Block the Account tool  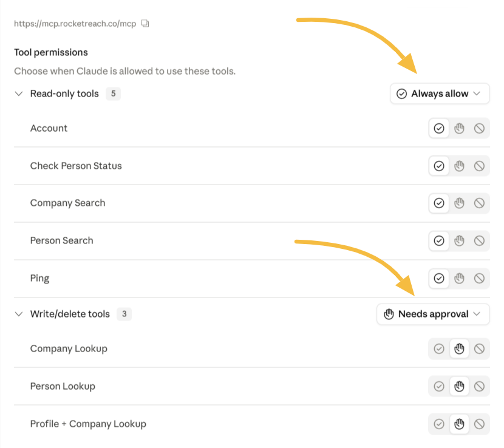coord(479,128)
